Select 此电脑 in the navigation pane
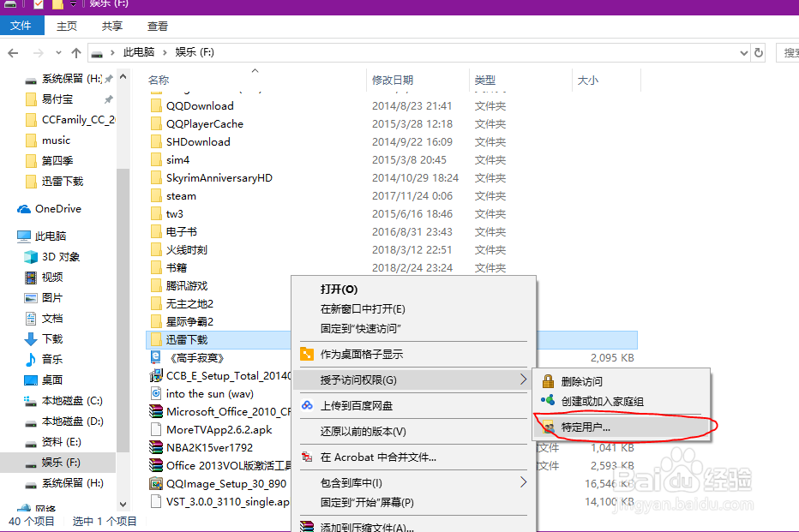The image size is (799, 532). click(51, 236)
